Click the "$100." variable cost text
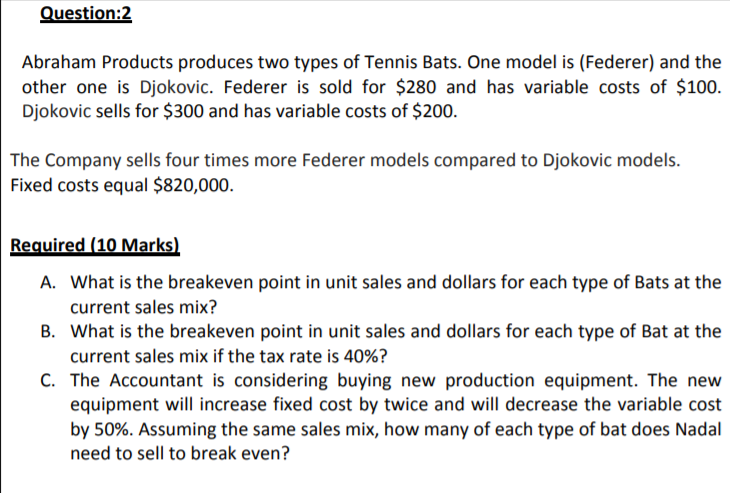Screen dimensions: 730x493 pyautogui.click(x=699, y=86)
